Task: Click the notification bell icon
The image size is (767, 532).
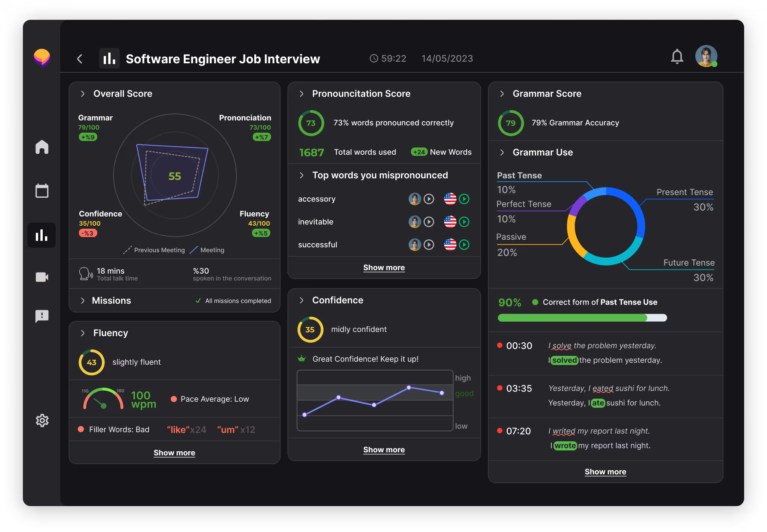Action: [x=677, y=57]
